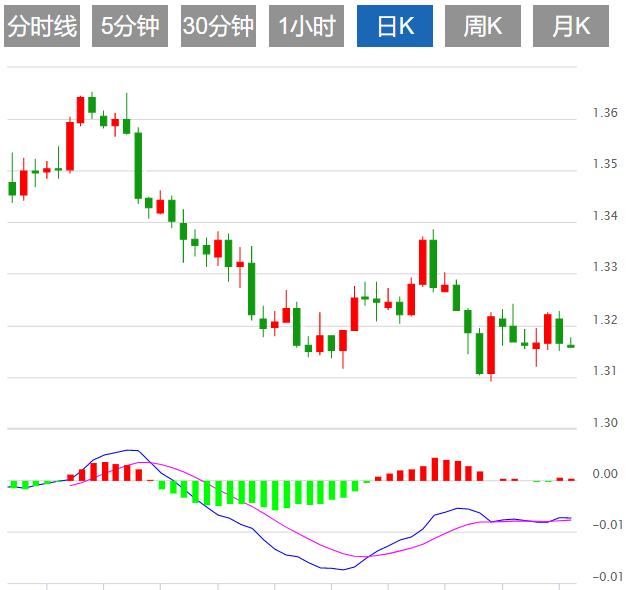Image resolution: width=637 pixels, height=590 pixels.
Task: Pick the 1.33 price axis label
Action: 603,267
